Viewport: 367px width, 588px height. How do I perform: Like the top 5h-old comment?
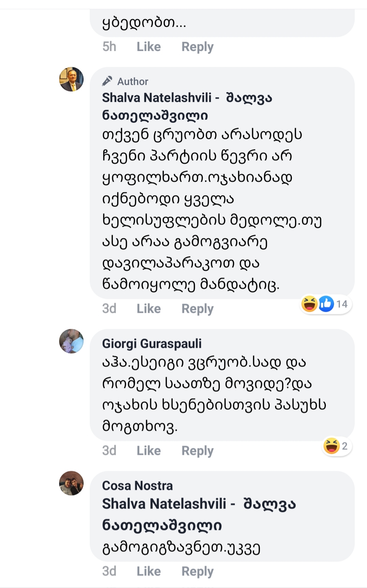[148, 47]
